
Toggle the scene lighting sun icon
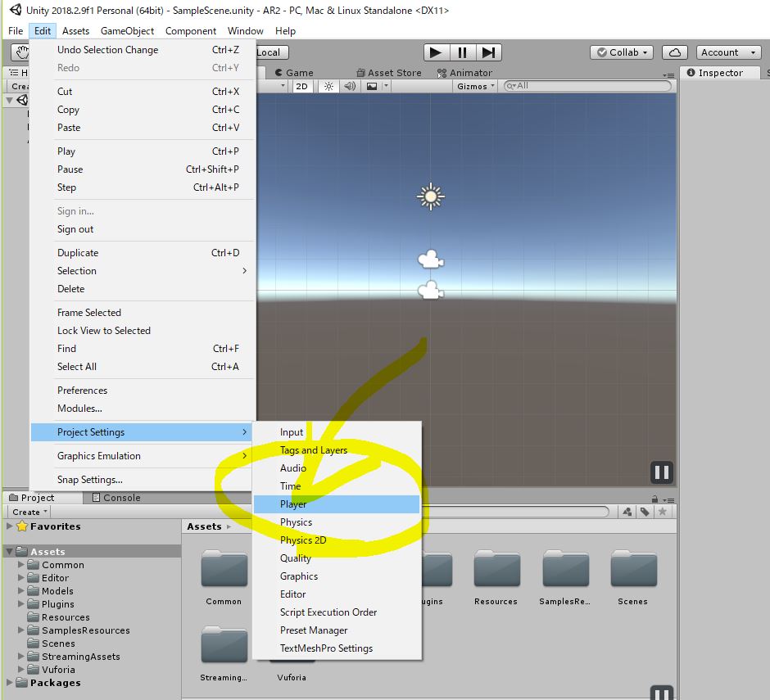click(328, 87)
